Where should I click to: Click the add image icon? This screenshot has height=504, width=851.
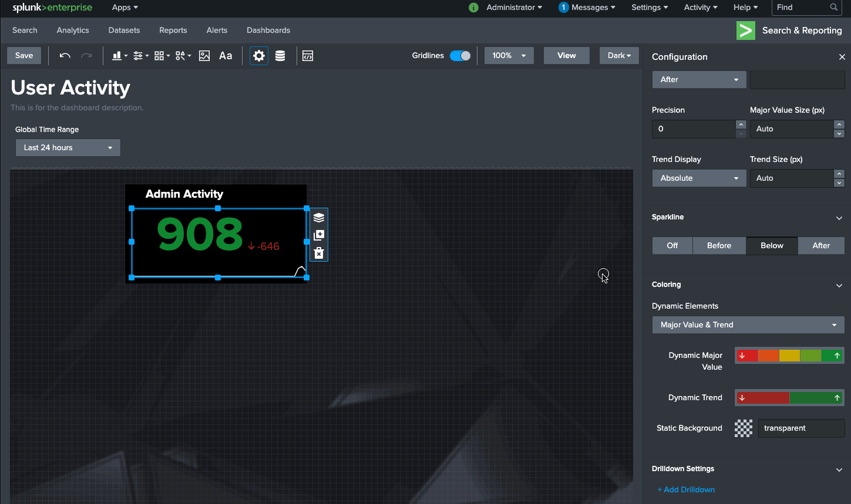tap(204, 56)
